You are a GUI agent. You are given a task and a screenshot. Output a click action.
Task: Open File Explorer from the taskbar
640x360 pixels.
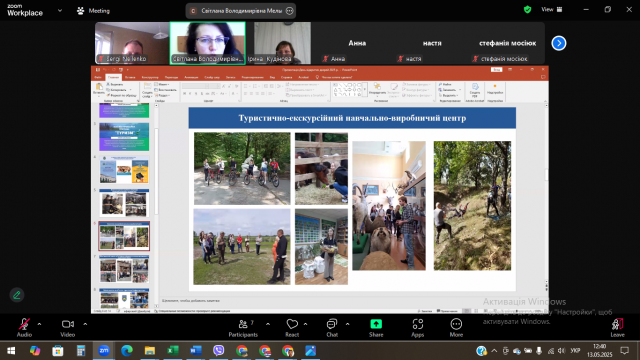pyautogui.click(x=150, y=351)
